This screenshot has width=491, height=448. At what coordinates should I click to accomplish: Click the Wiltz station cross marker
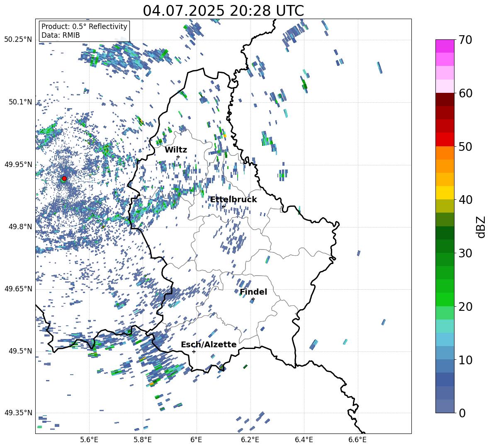[x=178, y=157]
